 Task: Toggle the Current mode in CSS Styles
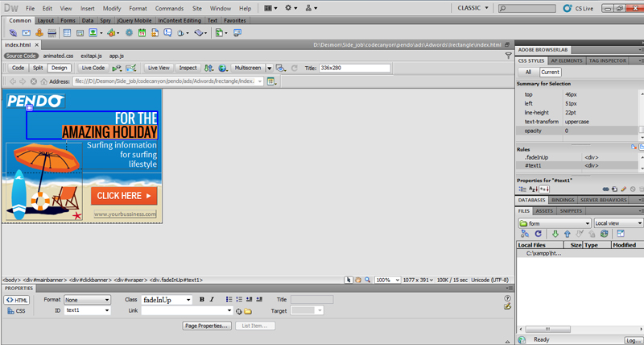click(550, 73)
